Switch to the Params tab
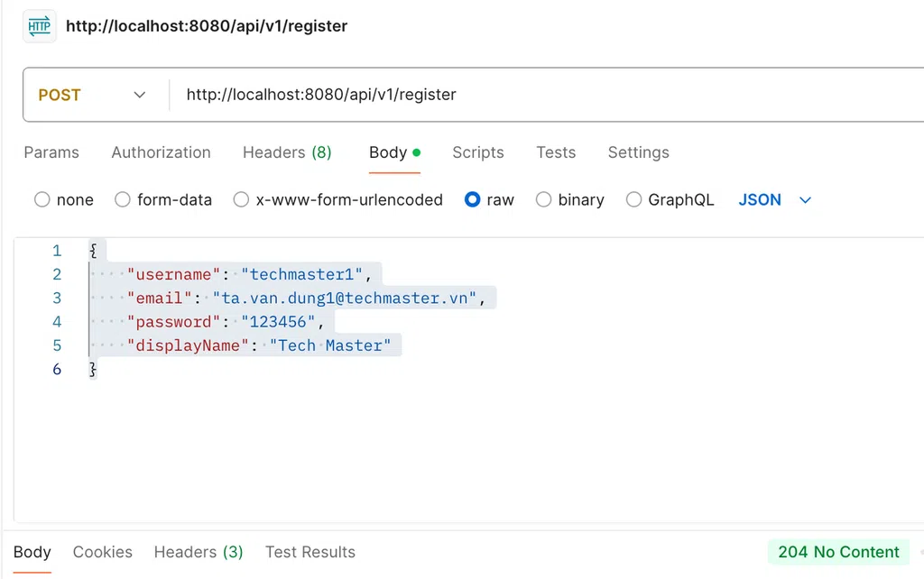Viewport: 924px width, 579px height. [x=51, y=152]
